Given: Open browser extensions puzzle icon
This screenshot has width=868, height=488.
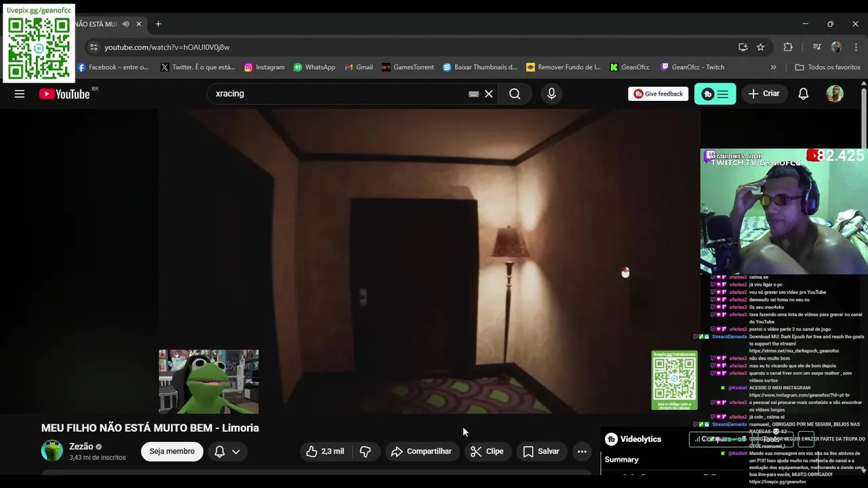Looking at the screenshot, I should pos(787,47).
